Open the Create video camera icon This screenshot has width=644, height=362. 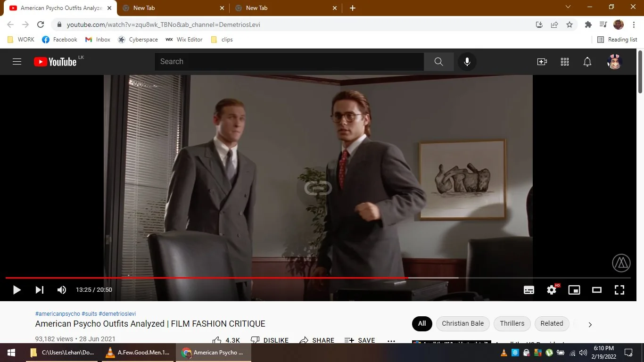pyautogui.click(x=542, y=62)
